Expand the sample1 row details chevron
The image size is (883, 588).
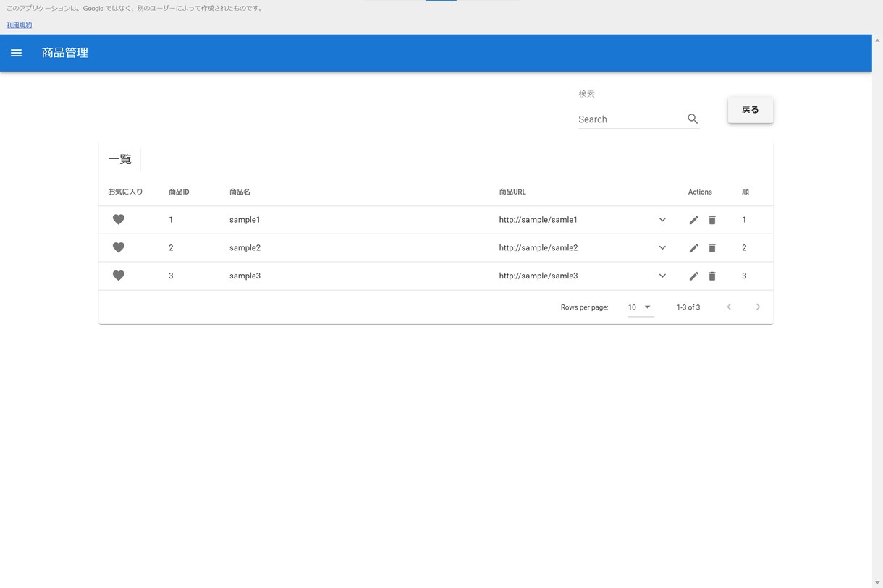point(662,220)
